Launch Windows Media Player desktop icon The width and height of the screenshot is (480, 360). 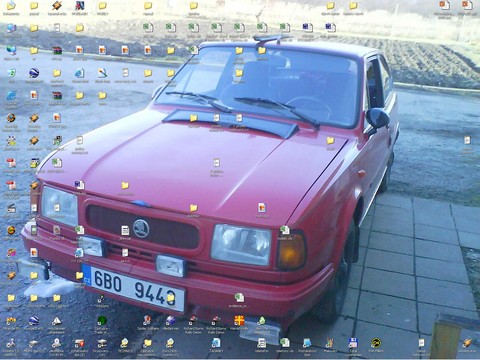coord(11,118)
